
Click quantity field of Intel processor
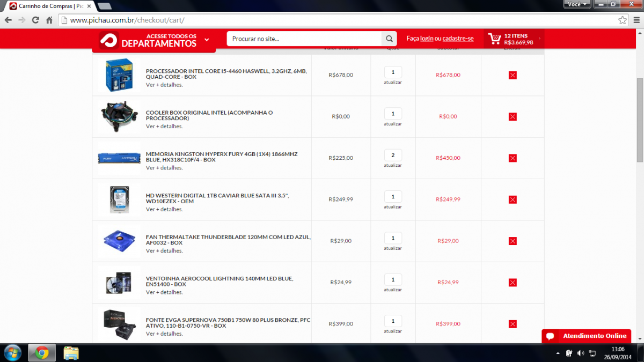pos(393,72)
